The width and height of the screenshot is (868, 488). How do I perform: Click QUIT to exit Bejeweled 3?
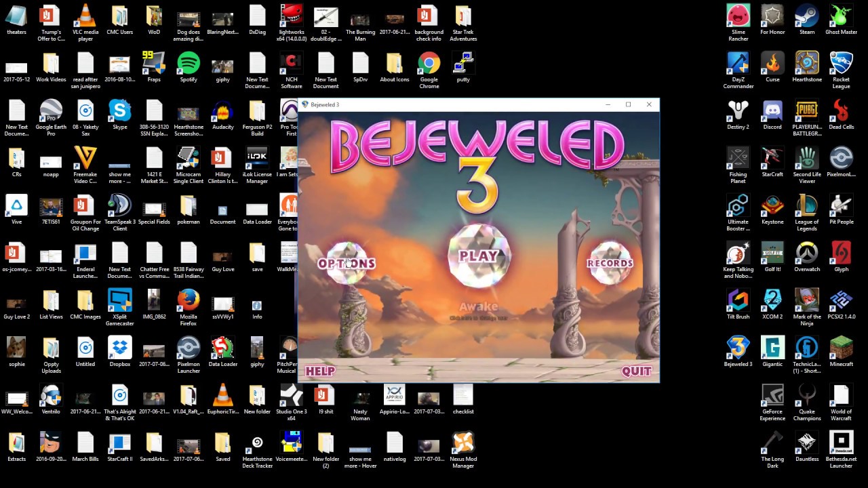tap(636, 371)
